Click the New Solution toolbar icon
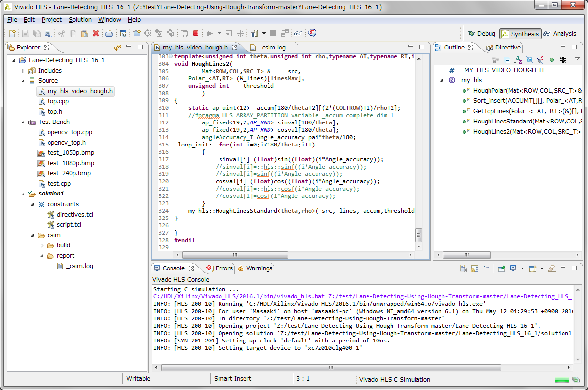Viewport: 588px width, 390px height. [x=137, y=34]
